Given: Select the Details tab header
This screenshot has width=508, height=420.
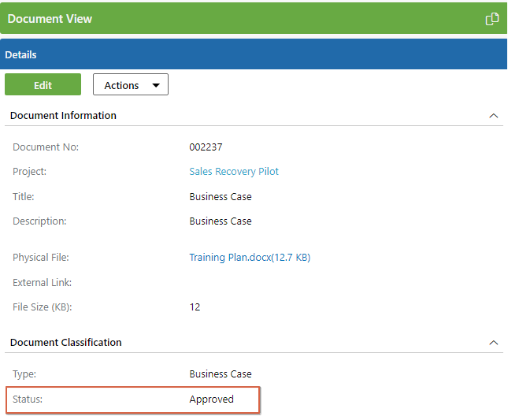Looking at the screenshot, I should [254, 54].
